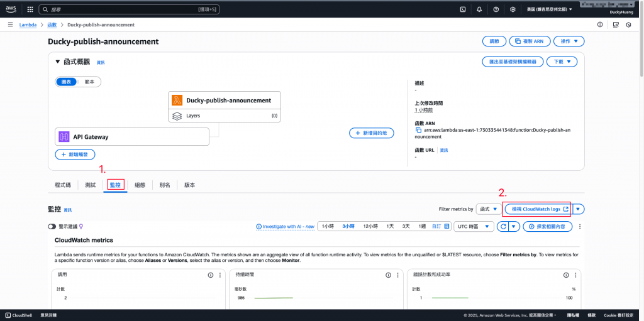Viewport: 644px width, 321px height.
Task: Toggle the side navigation hamburger menu
Action: [10, 24]
